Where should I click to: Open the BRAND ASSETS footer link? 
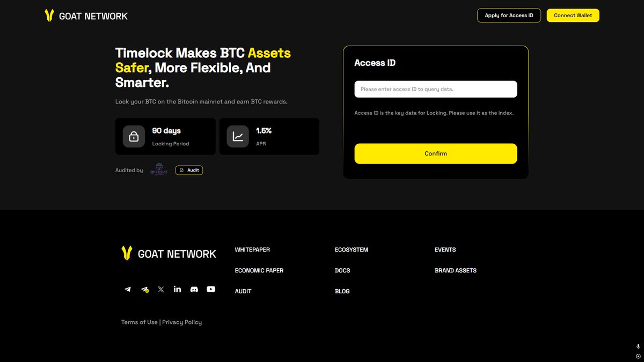click(455, 271)
